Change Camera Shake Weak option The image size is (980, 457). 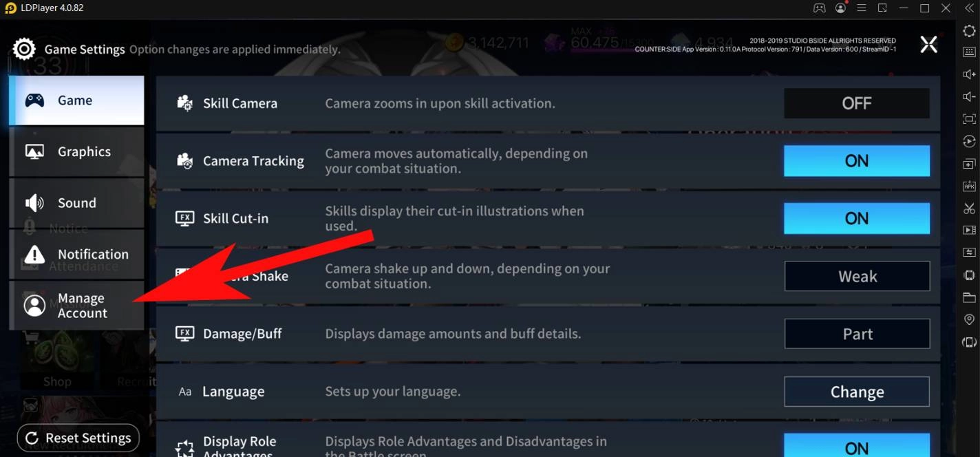pyautogui.click(x=857, y=277)
